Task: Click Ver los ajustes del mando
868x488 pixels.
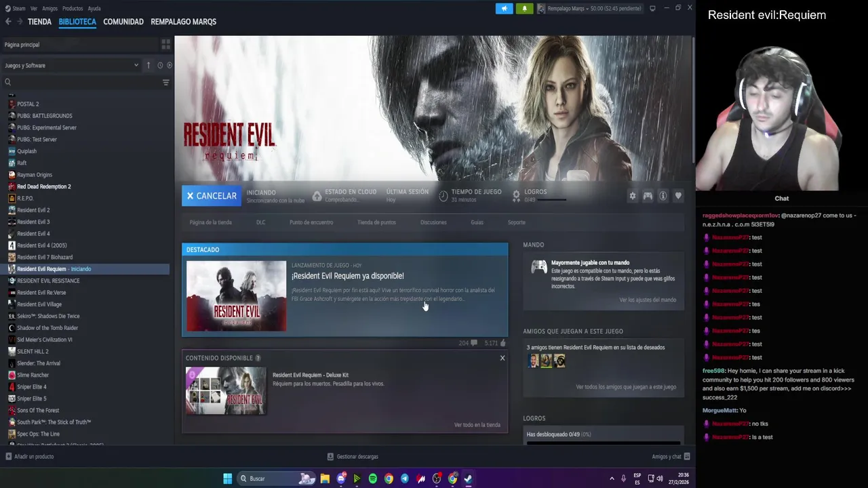Action: pos(648,300)
